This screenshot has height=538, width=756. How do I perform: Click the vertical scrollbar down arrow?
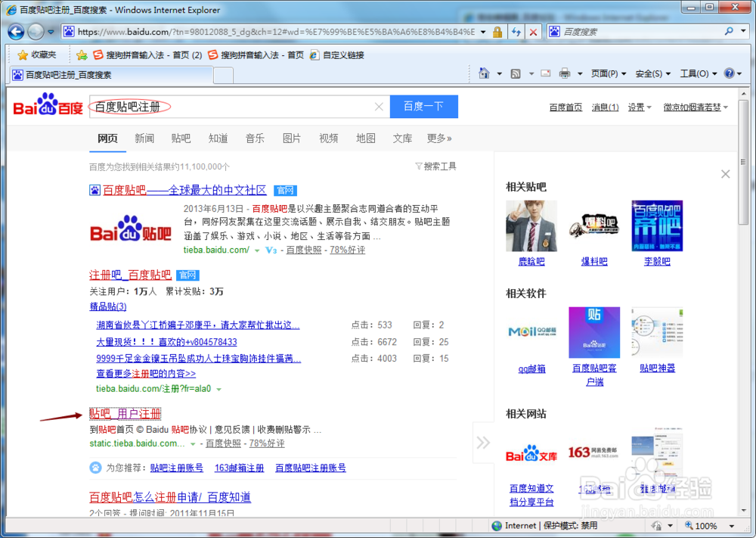point(743,511)
